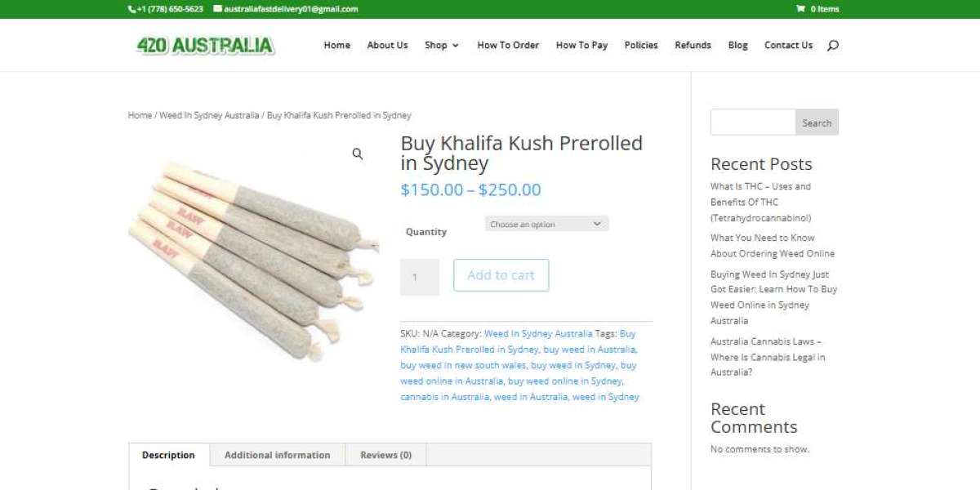Open the Reviews (0) tab
The image size is (980, 490).
tap(385, 455)
